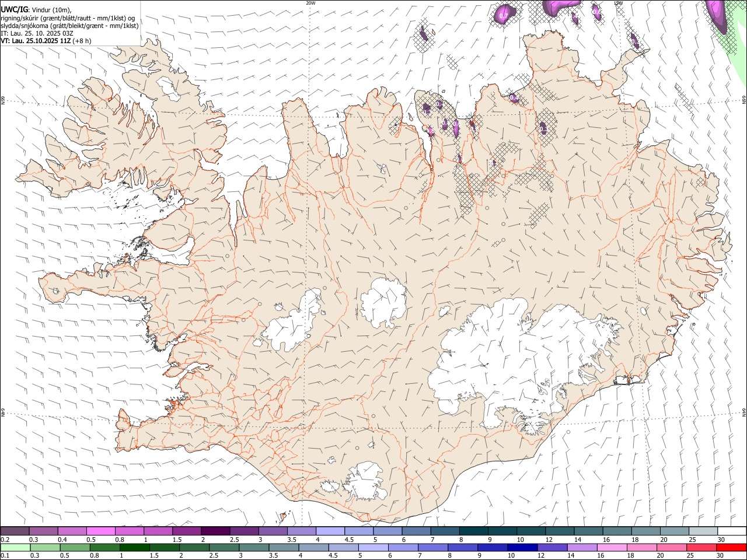Click the pure red 30 swatch in lower legend
Image resolution: width=747 pixels, height=560 pixels.
(731, 548)
